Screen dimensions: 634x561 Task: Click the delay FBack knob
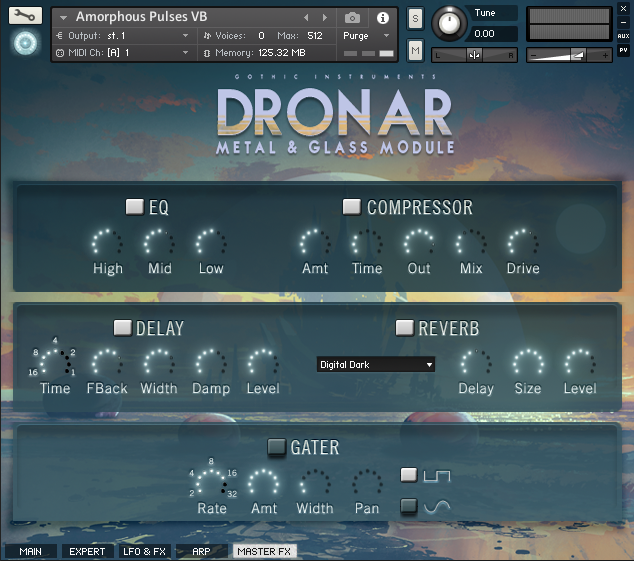(107, 364)
